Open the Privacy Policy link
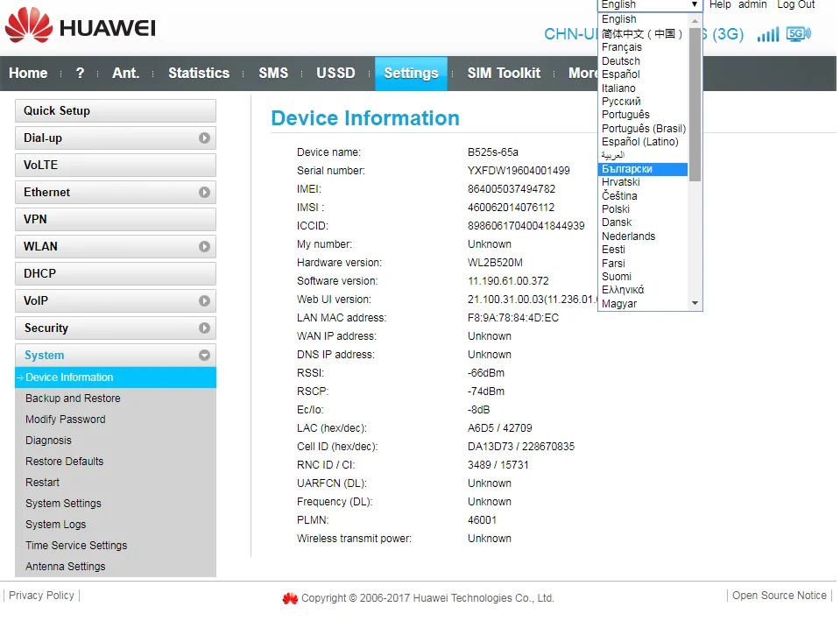This screenshot has width=840, height=635. (x=41, y=596)
